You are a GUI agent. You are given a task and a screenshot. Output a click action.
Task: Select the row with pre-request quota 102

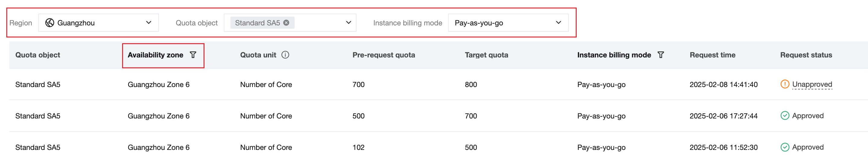pos(358,147)
